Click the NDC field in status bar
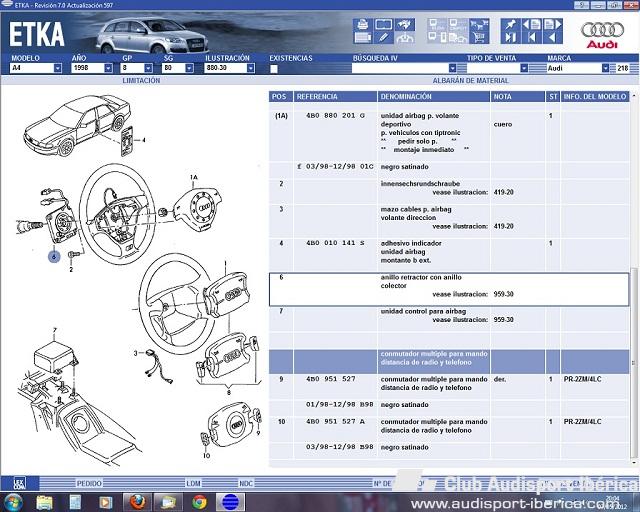The width and height of the screenshot is (640, 512). [x=246, y=483]
